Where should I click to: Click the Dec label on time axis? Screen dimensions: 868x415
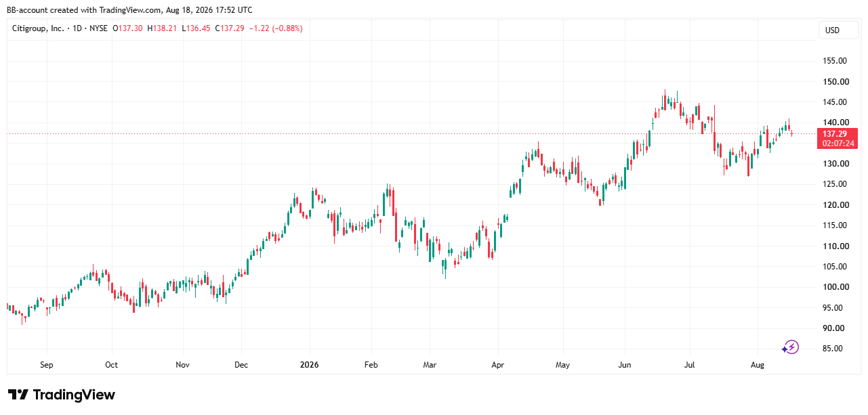pos(241,365)
